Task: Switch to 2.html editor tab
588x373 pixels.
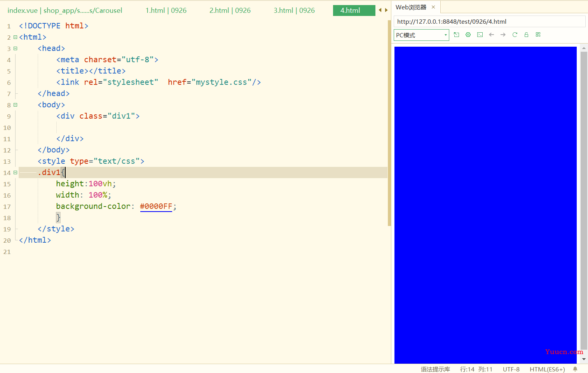Action: (x=230, y=11)
